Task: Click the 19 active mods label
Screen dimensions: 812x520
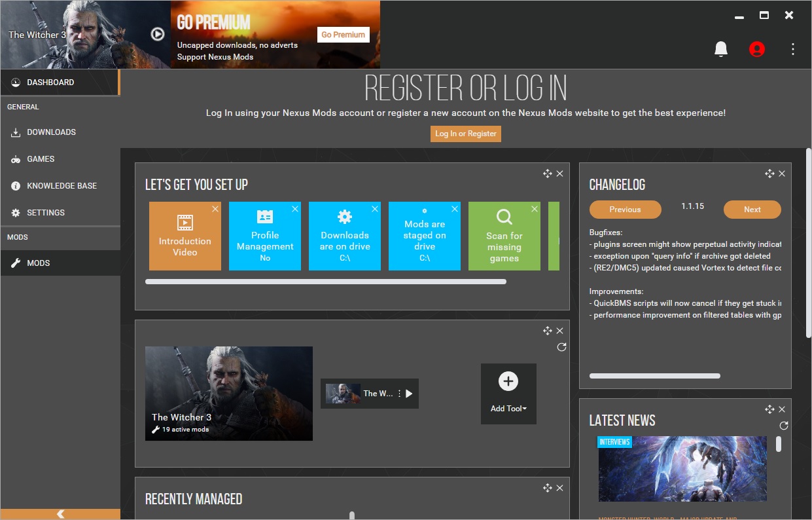Action: pyautogui.click(x=185, y=430)
